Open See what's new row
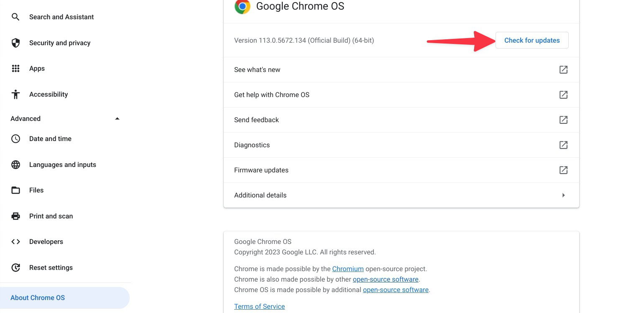 coord(257,70)
